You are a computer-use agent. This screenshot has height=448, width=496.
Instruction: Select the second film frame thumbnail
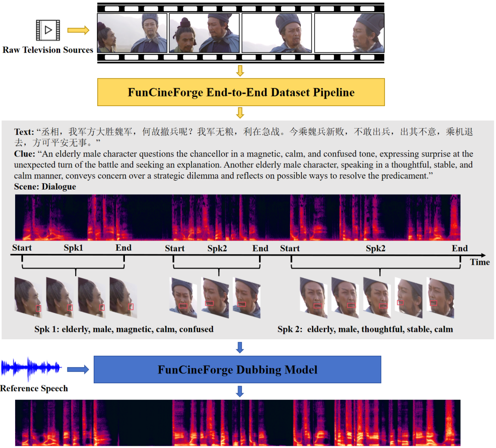pos(204,33)
